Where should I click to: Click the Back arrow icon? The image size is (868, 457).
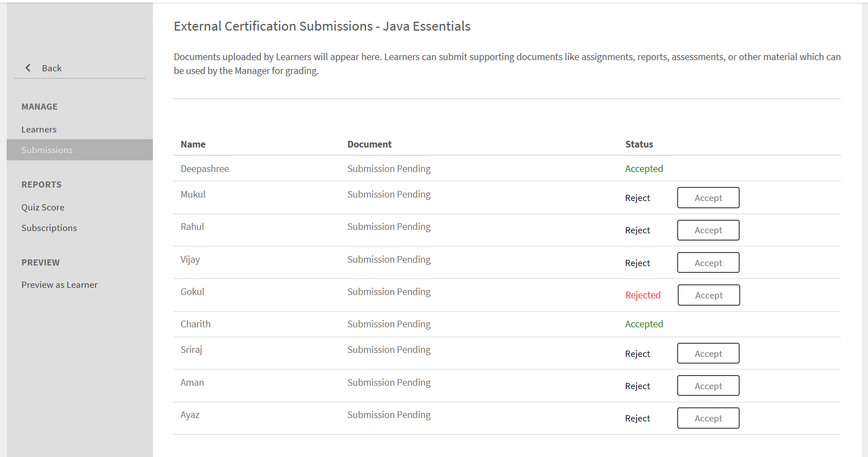[28, 68]
